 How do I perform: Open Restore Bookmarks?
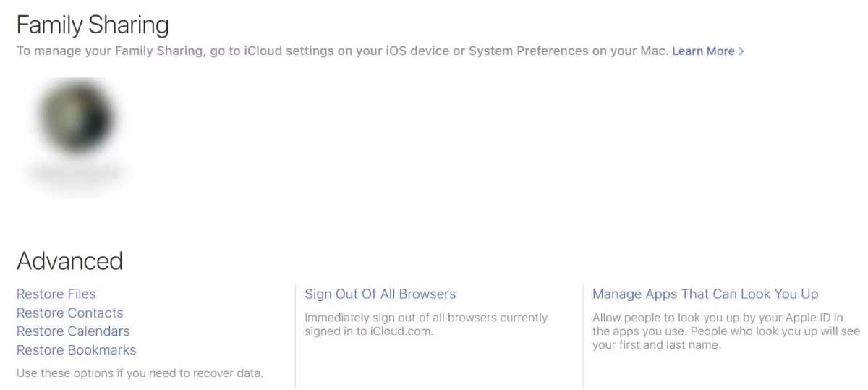(76, 349)
